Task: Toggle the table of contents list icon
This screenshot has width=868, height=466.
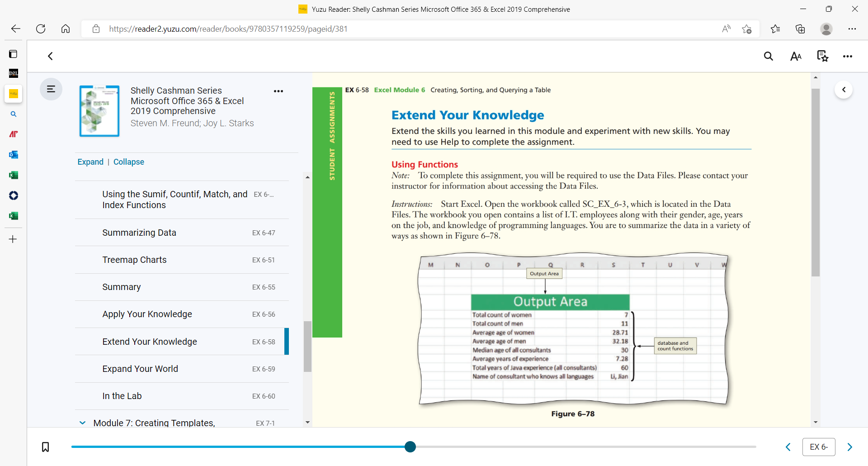Action: [x=51, y=89]
